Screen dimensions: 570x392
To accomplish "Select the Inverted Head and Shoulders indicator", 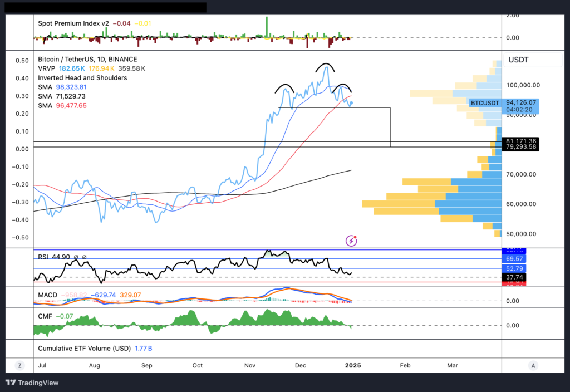I will (82, 78).
